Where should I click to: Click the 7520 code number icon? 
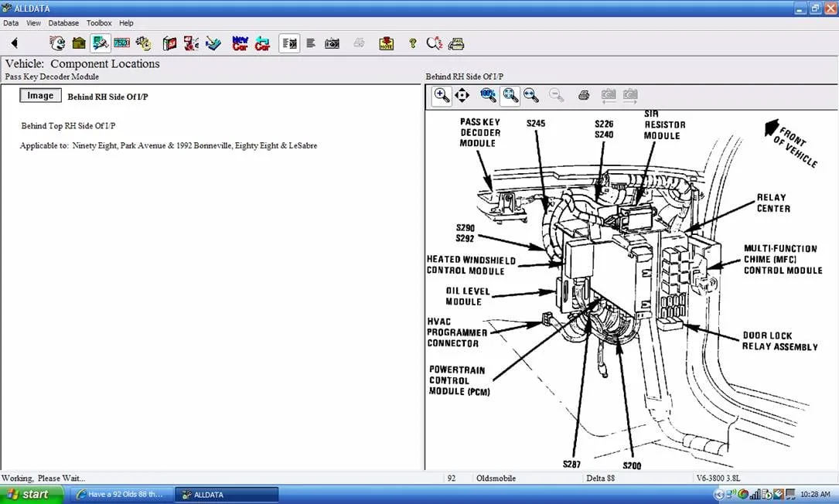pos(122,43)
